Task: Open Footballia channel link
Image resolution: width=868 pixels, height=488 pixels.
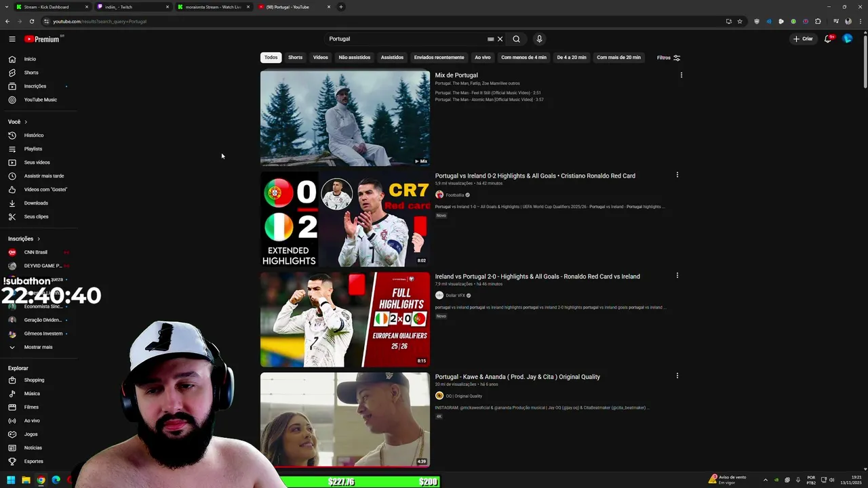Action: click(455, 195)
